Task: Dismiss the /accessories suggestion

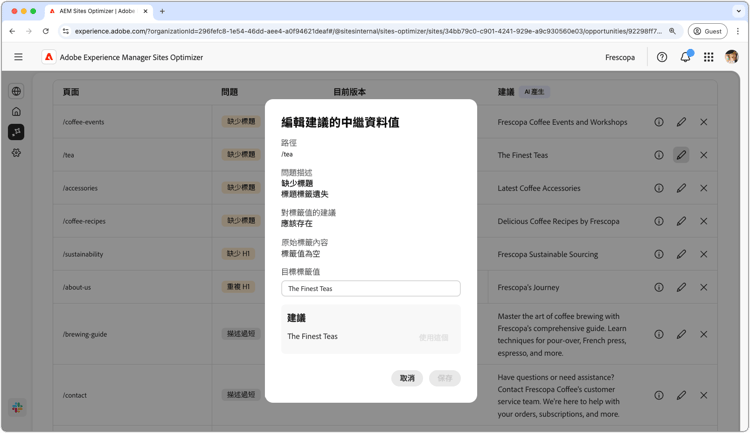Action: (704, 188)
